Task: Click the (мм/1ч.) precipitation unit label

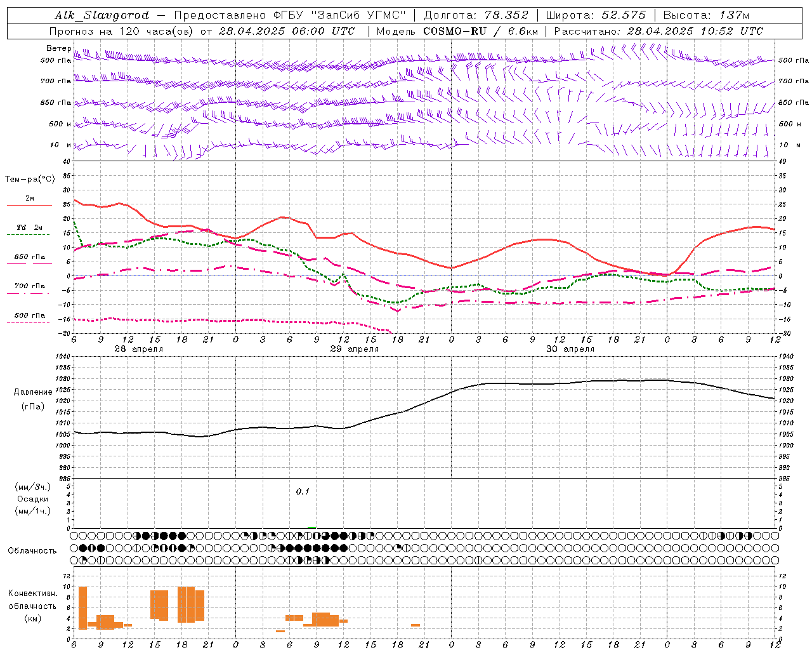Action: [33, 511]
